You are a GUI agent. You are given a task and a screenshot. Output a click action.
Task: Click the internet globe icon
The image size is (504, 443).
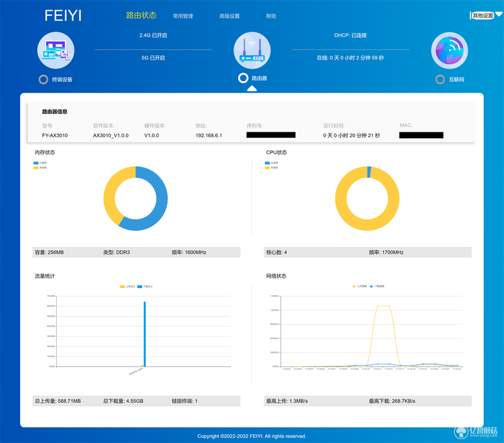[449, 50]
